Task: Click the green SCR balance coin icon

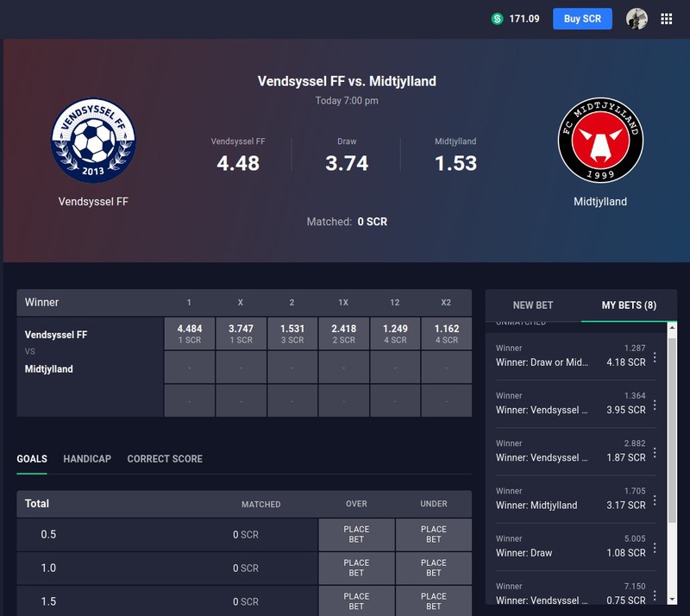Action: point(498,19)
